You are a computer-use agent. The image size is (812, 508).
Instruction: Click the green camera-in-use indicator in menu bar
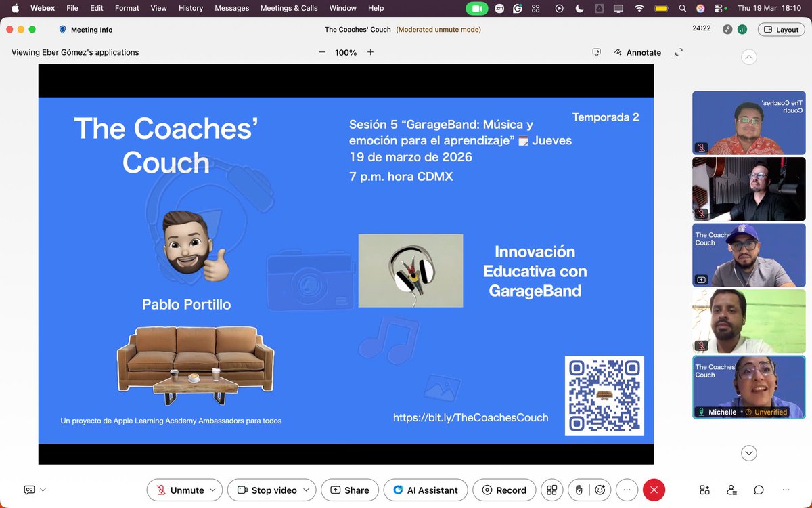pos(477,8)
